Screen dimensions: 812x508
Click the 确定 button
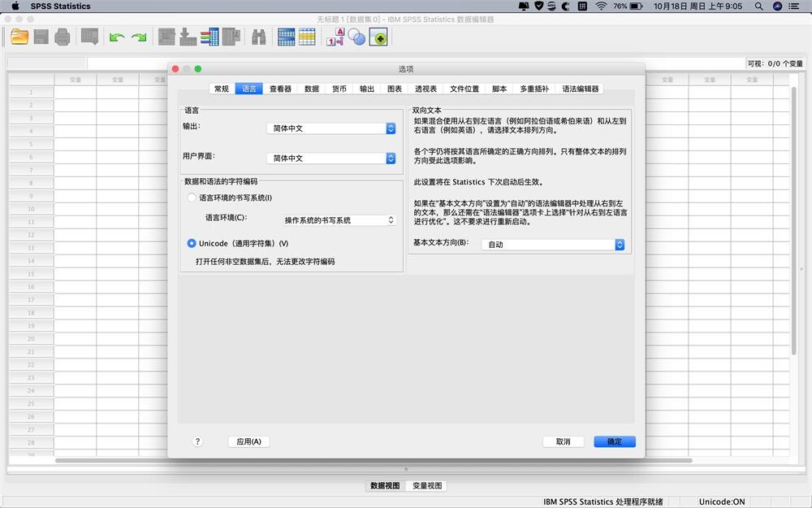coord(615,441)
